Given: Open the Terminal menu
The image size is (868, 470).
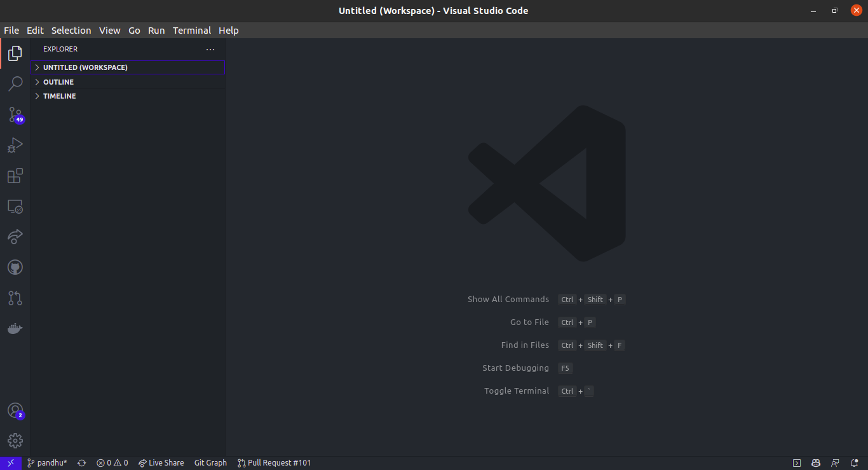Looking at the screenshot, I should [x=192, y=31].
